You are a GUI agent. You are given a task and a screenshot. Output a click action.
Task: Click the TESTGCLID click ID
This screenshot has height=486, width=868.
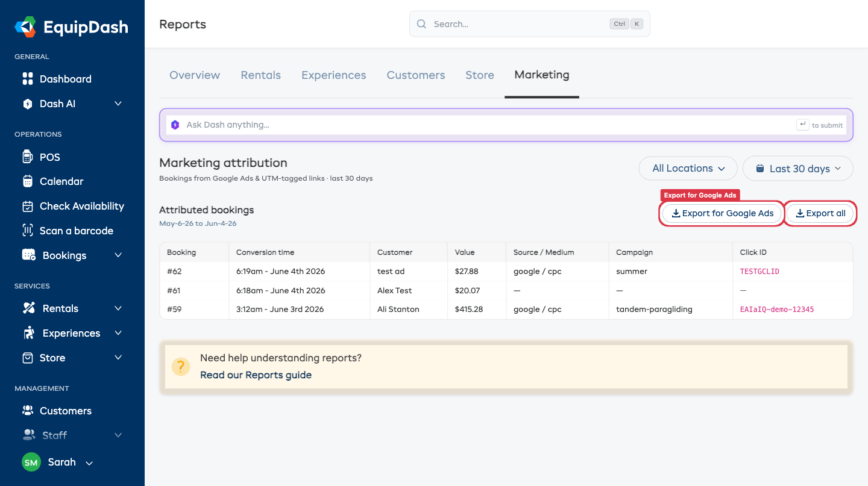point(759,272)
